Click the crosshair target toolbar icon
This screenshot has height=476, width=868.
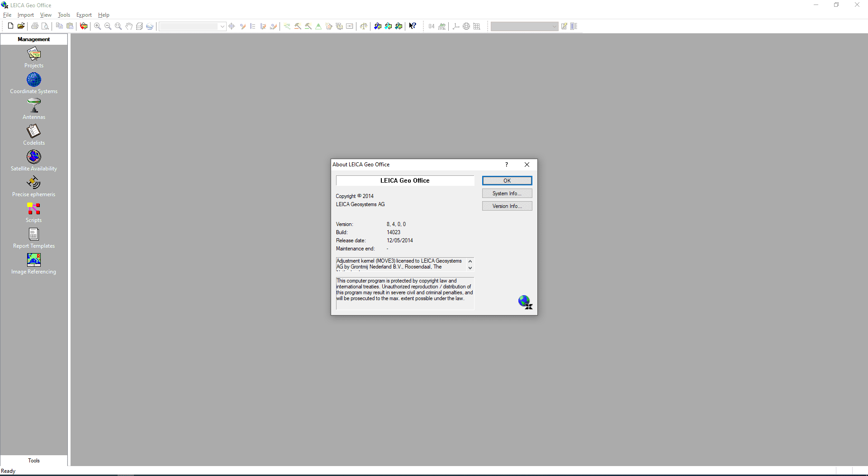click(x=232, y=26)
